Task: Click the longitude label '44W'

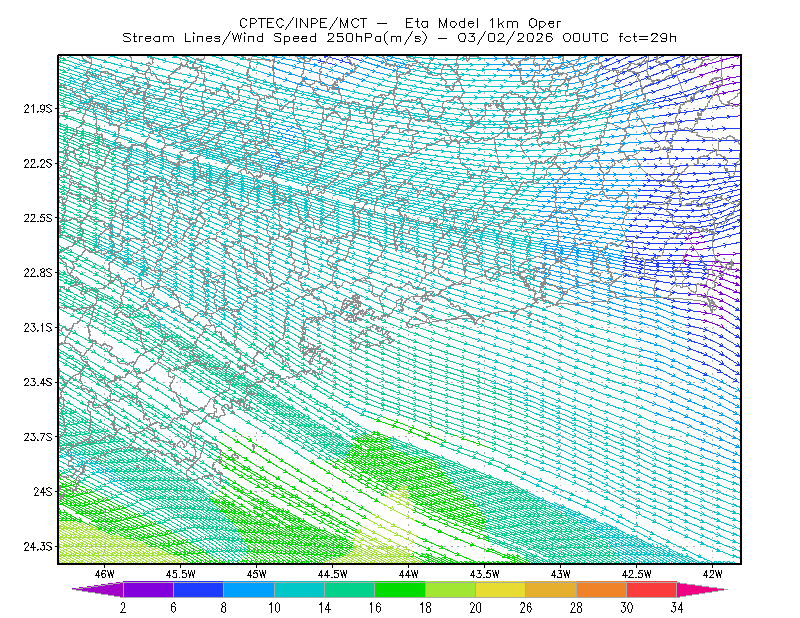Action: (x=409, y=574)
